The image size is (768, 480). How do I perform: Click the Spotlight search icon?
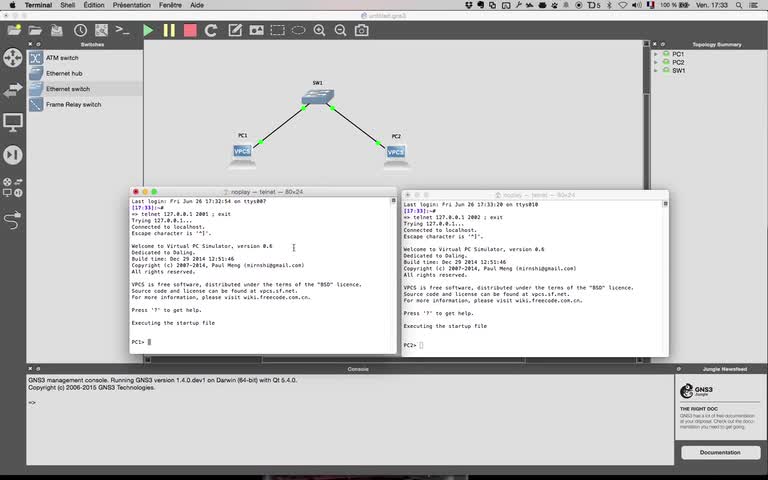739,5
